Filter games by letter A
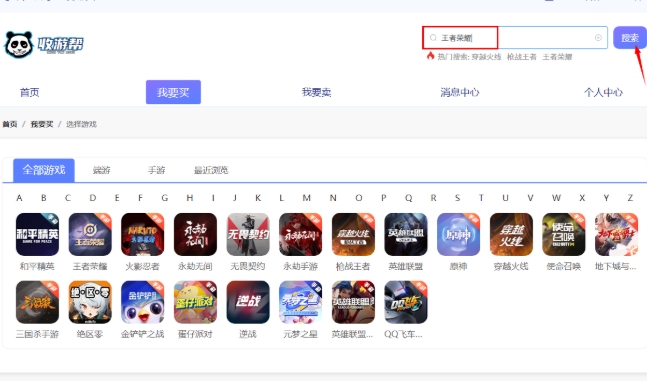This screenshot has height=381, width=647. 19,198
